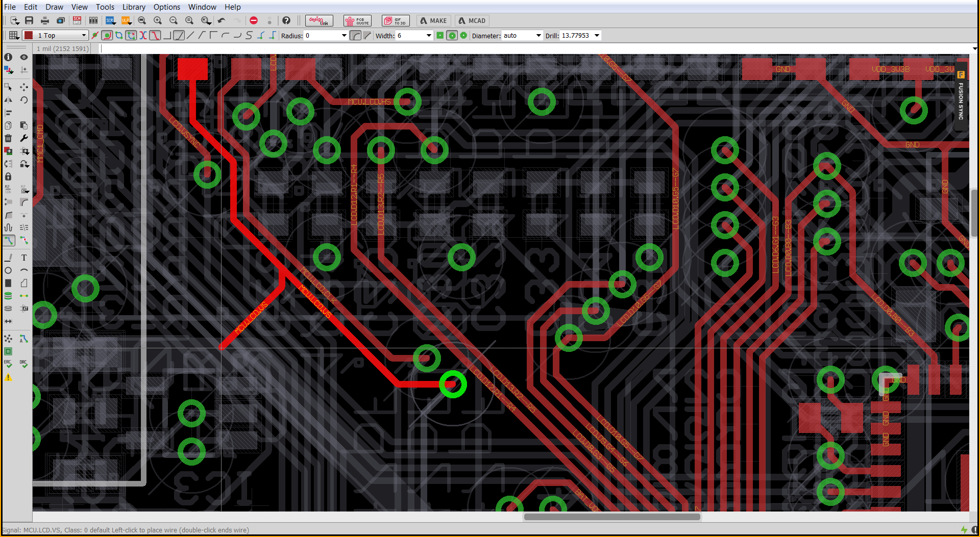Select the square via shape option
The image size is (980, 537).
click(x=440, y=35)
